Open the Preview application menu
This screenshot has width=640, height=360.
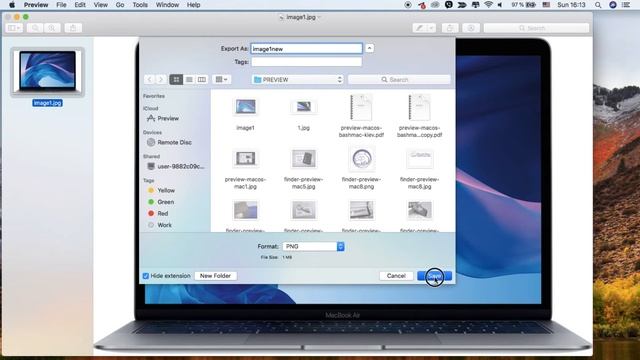click(x=36, y=5)
